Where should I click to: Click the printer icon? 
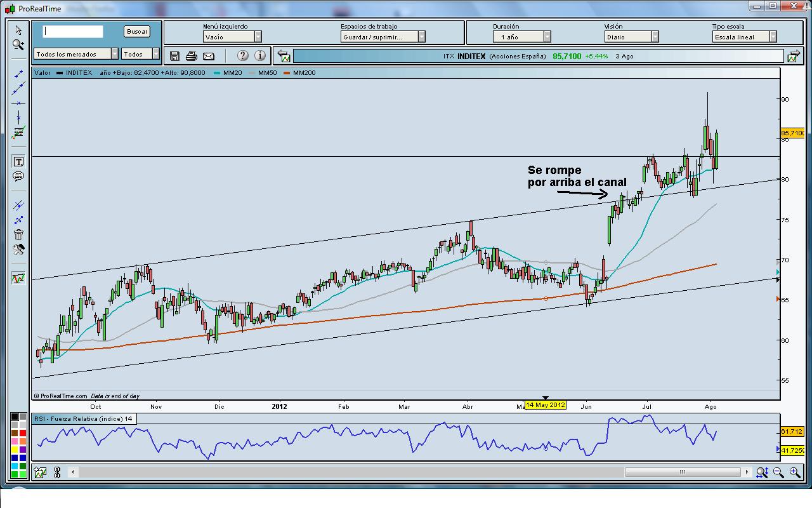(x=192, y=56)
